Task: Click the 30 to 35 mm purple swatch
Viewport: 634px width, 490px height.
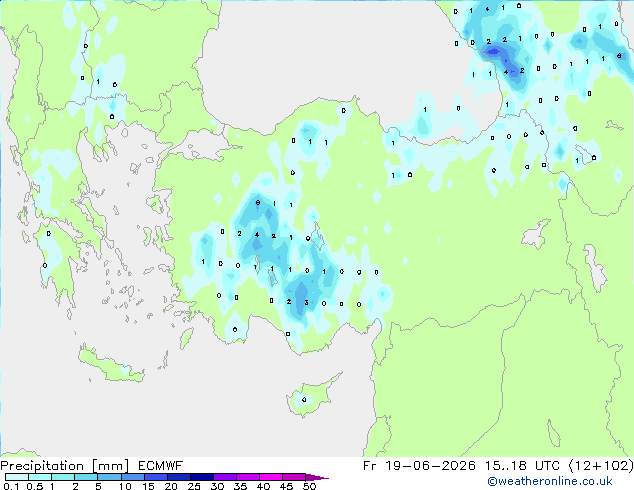Action: click(x=224, y=477)
